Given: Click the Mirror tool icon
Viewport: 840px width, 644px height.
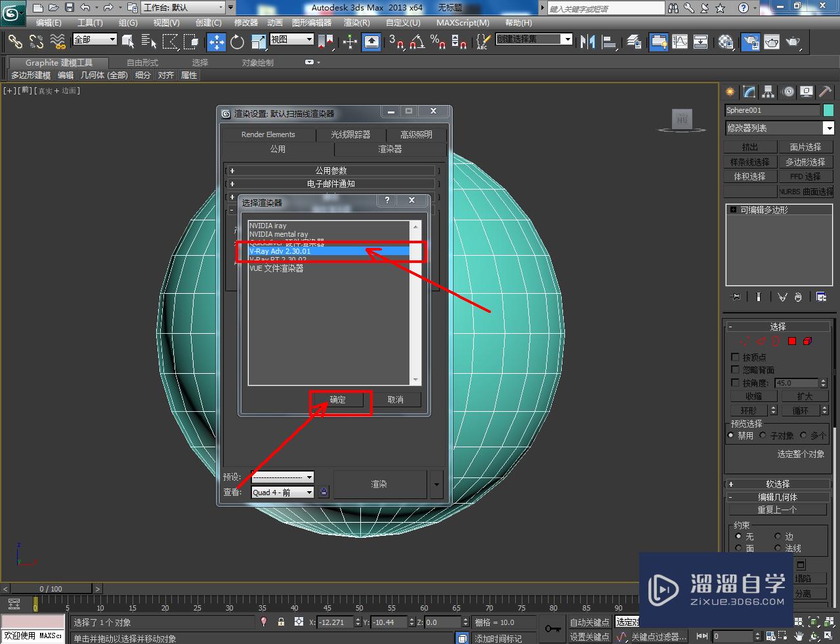Looking at the screenshot, I should [x=588, y=42].
